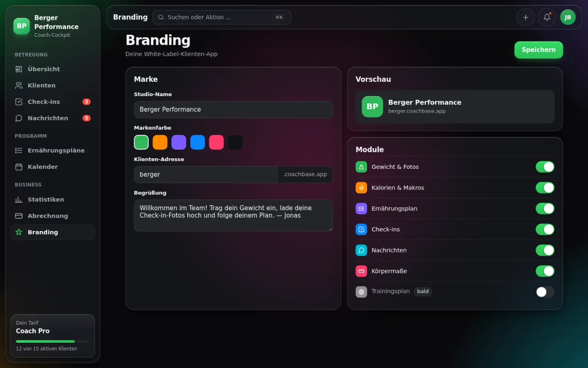This screenshot has height=368, width=588.
Task: Click the Ernährungsplan module list icon
Action: tap(361, 208)
